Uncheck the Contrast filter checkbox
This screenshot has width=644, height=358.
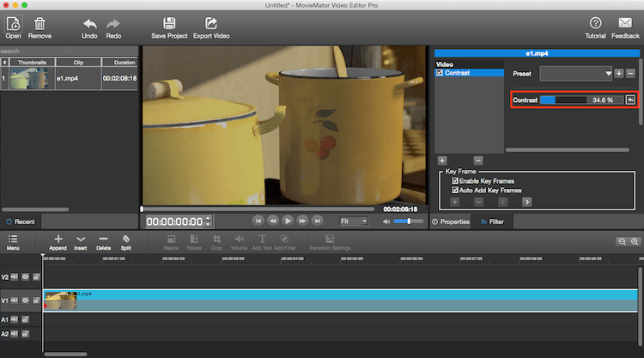click(440, 73)
